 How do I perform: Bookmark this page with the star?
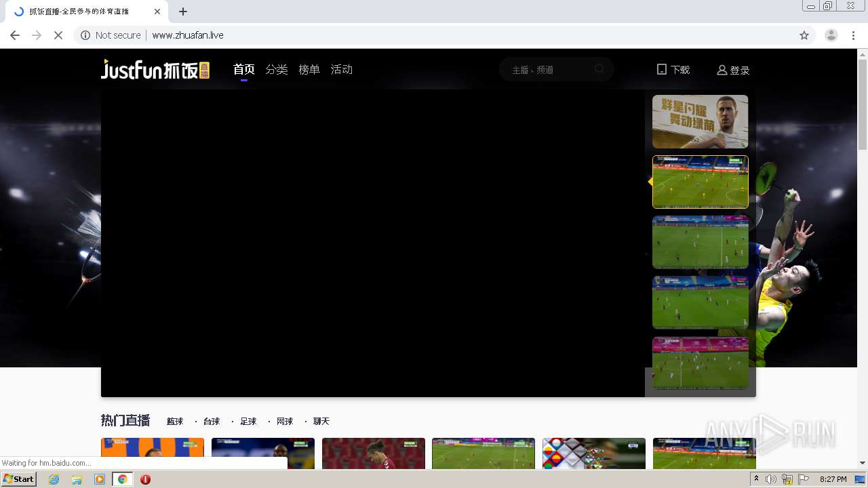click(804, 35)
